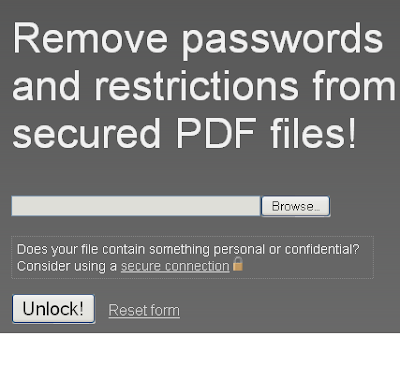Viewport: 400px width, 366px height.
Task: Click the 'secured PDF files!' heading line
Action: click(185, 133)
